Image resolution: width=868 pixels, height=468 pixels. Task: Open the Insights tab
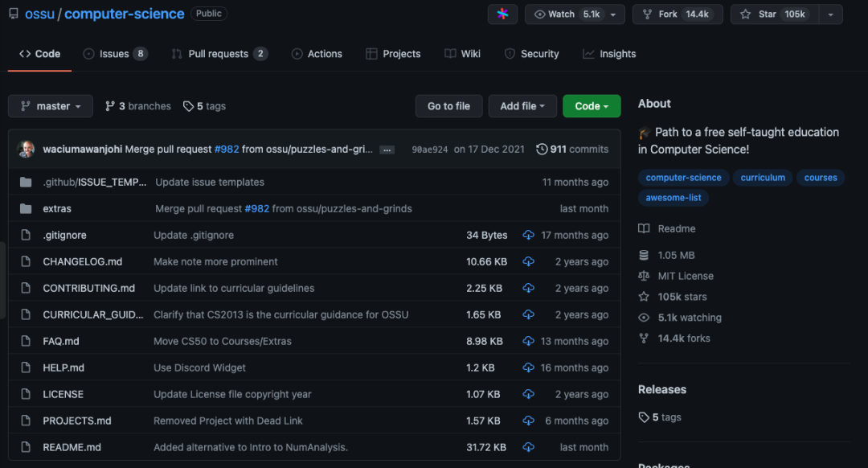tap(609, 54)
